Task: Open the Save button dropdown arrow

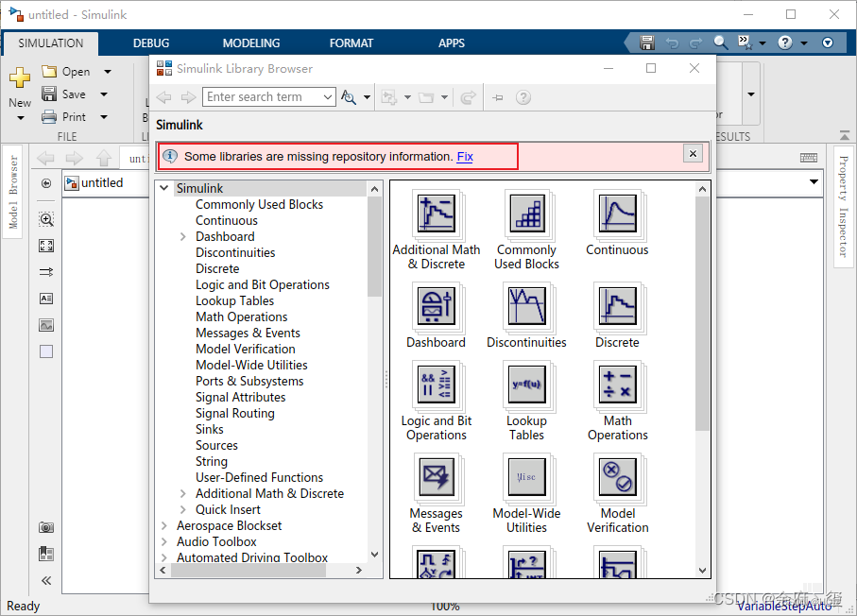Action: coord(104,94)
